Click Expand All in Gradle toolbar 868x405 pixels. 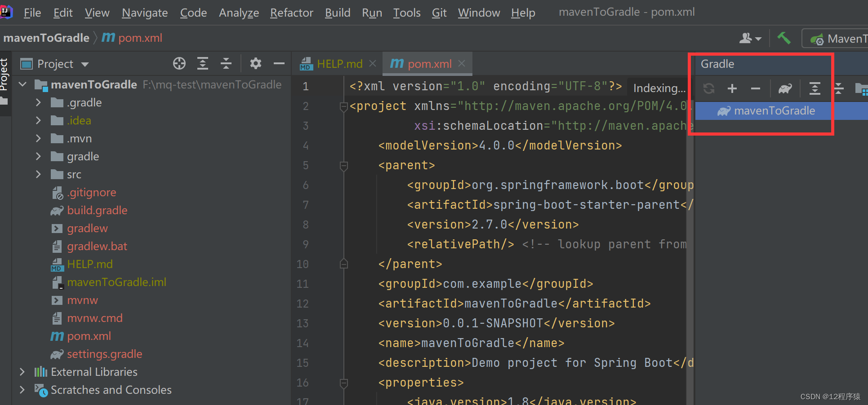coord(815,88)
